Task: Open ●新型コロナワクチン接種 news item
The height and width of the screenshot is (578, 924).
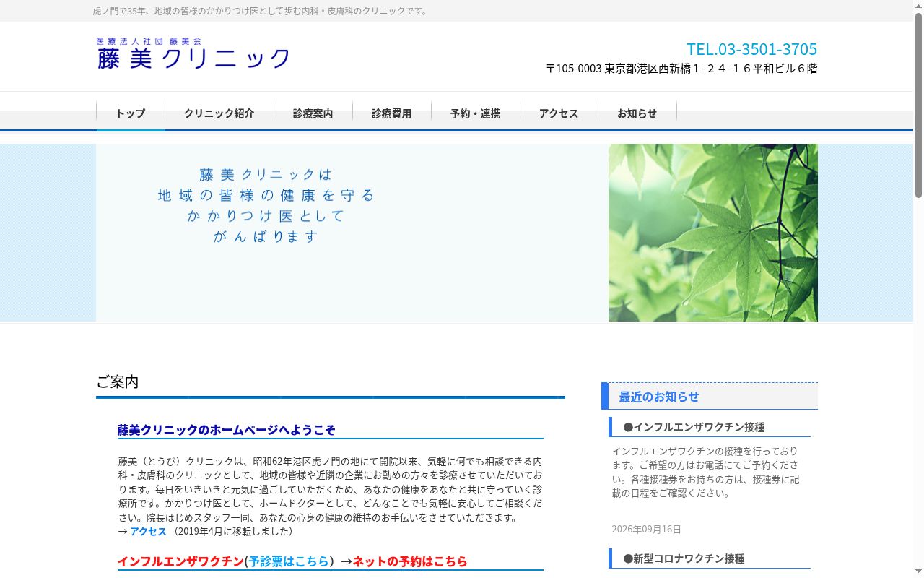Action: point(684,558)
